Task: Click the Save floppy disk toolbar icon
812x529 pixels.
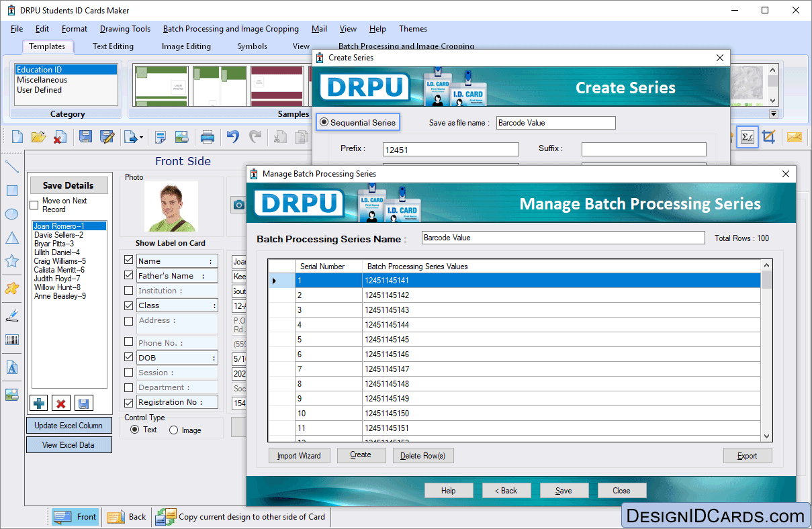Action: pos(85,137)
